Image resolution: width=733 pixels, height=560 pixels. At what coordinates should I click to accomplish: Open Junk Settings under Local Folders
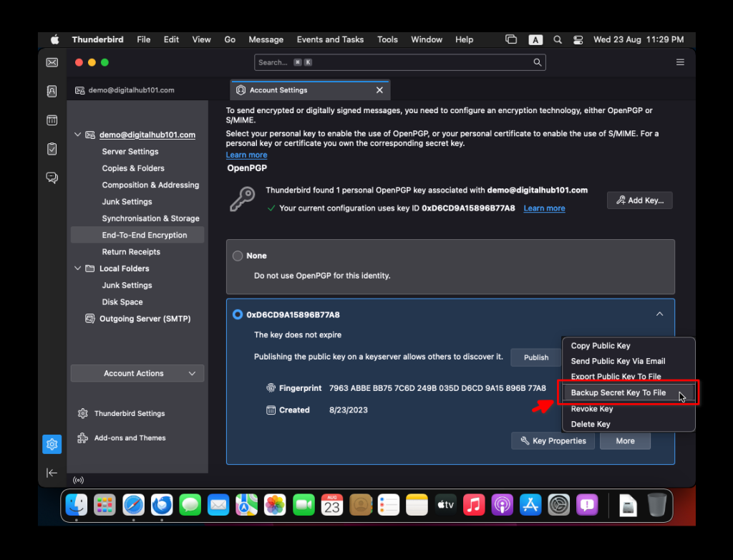pos(127,286)
